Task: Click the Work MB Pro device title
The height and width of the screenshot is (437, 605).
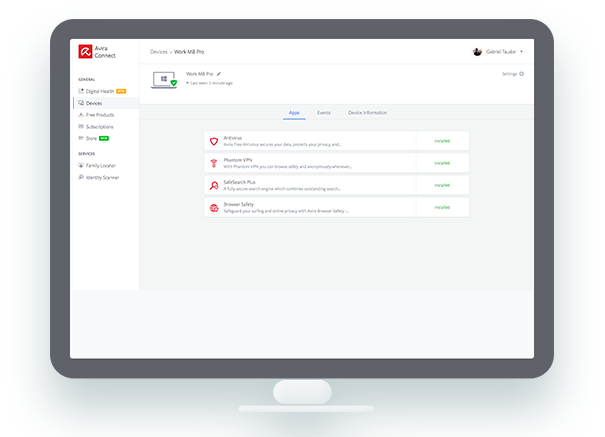Action: click(199, 74)
